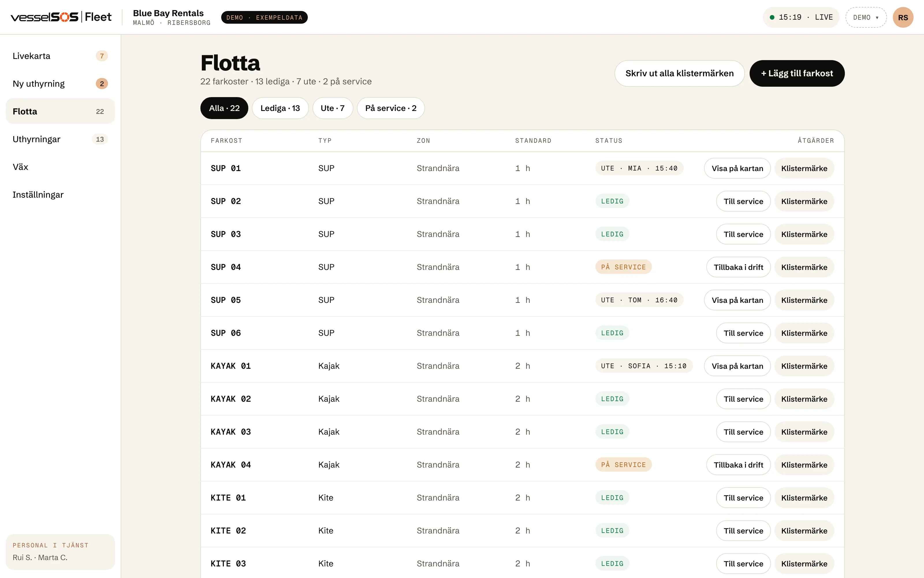
Task: Go to Ny uthyrning page
Action: point(60,84)
